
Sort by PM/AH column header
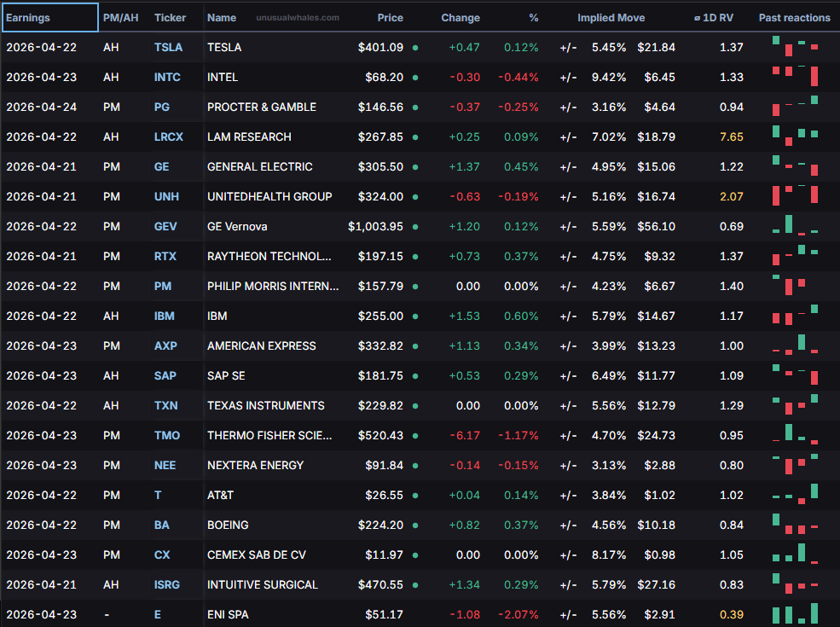click(x=120, y=18)
